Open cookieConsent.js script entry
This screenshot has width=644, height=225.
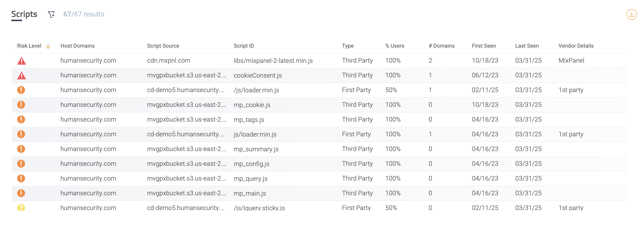257,75
